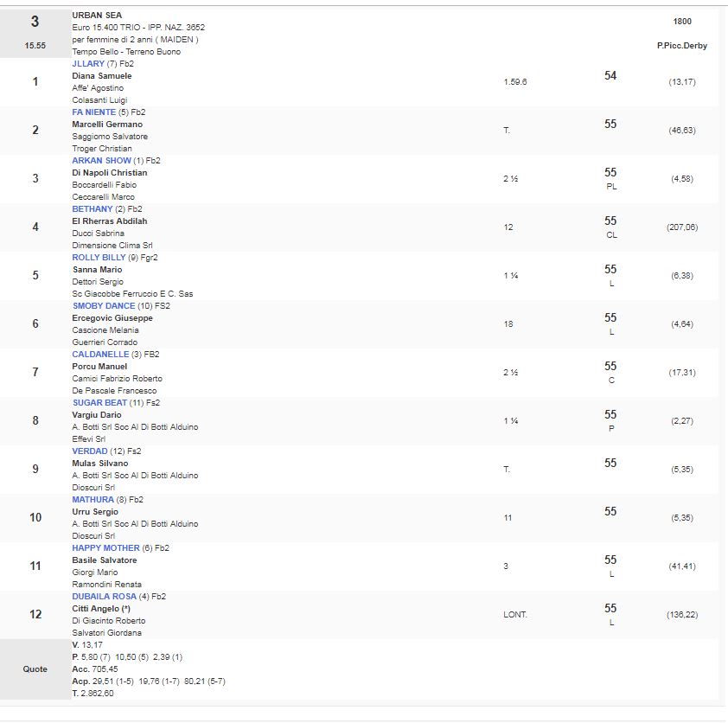Select the VERDAD horse link
The image size is (728, 723).
(x=90, y=451)
